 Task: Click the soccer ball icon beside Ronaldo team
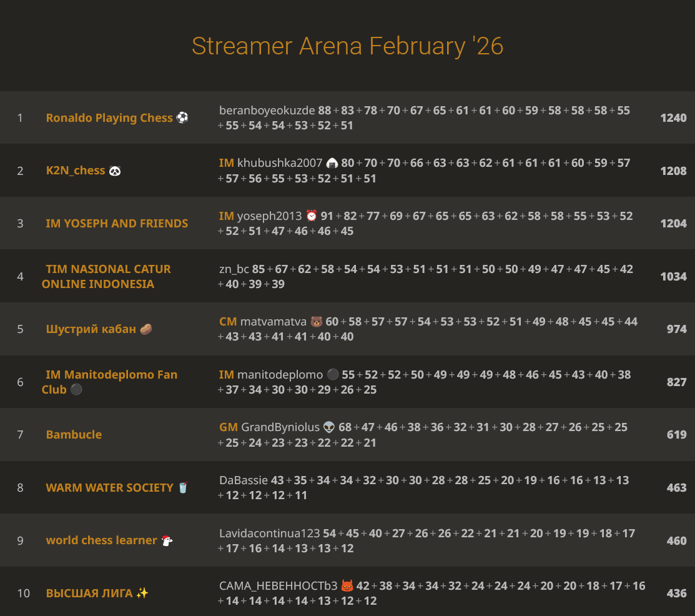(182, 117)
